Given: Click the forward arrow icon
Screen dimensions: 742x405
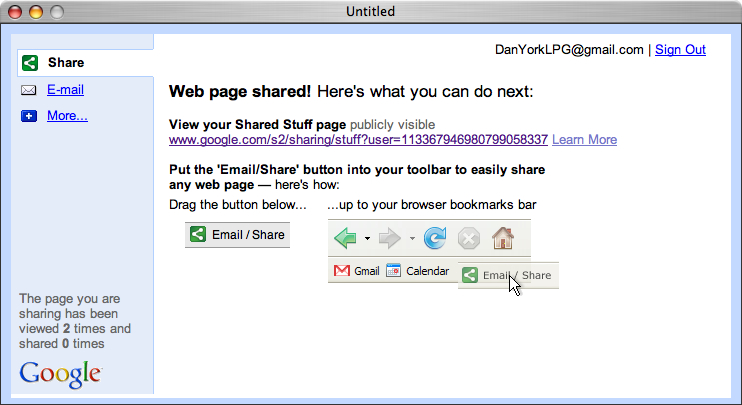Looking at the screenshot, I should 390,238.
